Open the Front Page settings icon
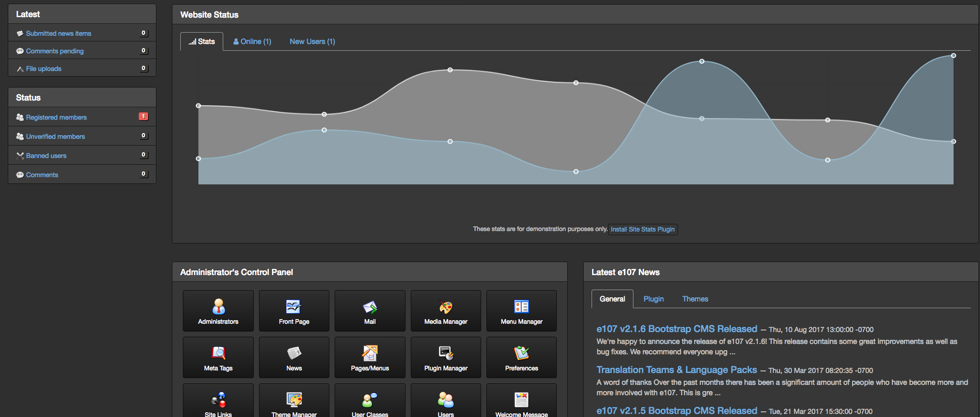This screenshot has height=417, width=980. [294, 311]
